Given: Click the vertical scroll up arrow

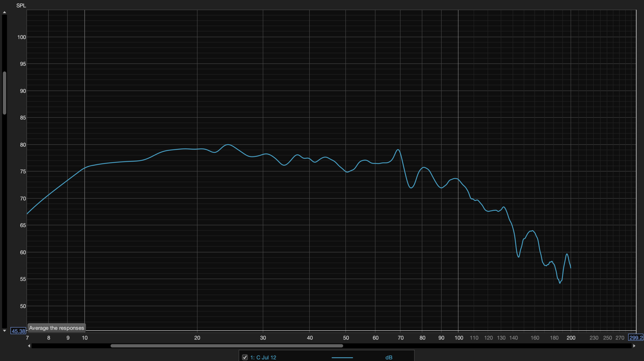Looking at the screenshot, I should [4, 12].
